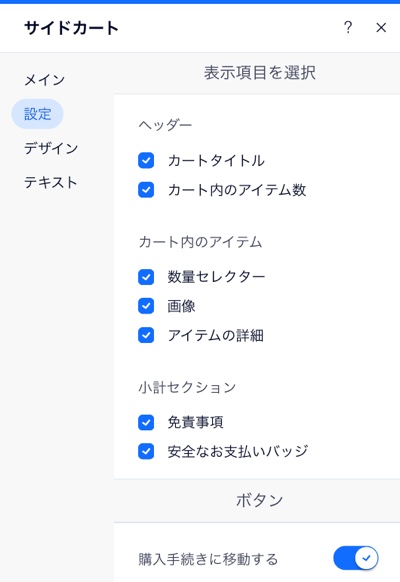Close the サイドカート panel
The width and height of the screenshot is (400, 582).
[381, 27]
